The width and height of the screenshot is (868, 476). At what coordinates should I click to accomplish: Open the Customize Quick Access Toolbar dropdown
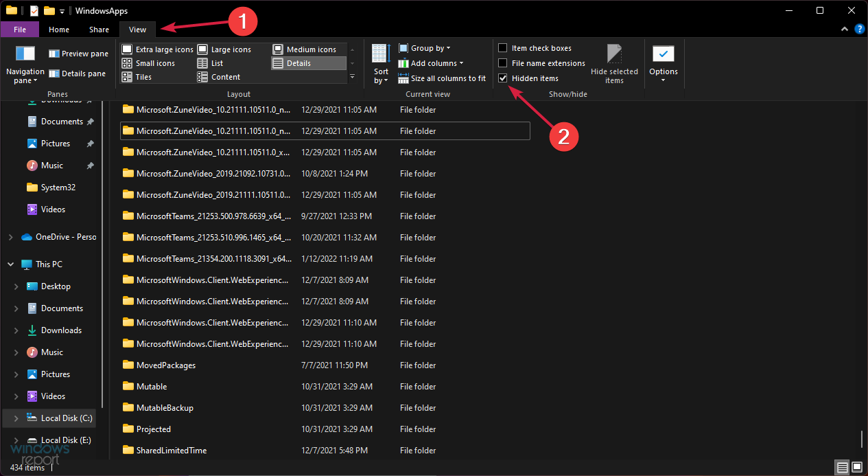[x=62, y=11]
